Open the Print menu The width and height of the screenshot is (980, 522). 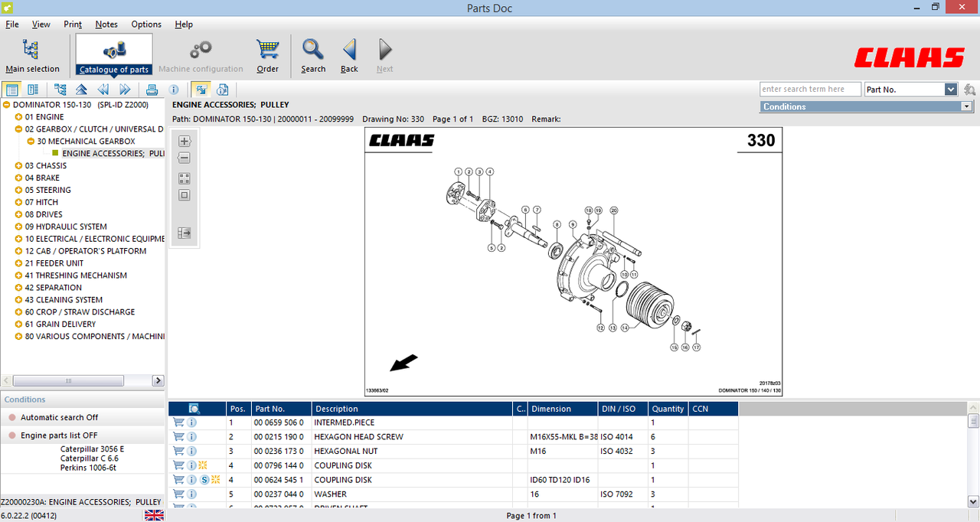[73, 24]
